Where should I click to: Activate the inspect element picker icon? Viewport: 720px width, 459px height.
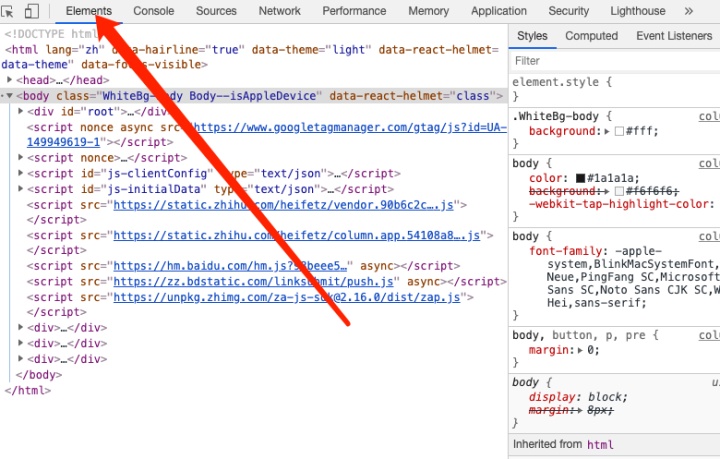pyautogui.click(x=7, y=11)
